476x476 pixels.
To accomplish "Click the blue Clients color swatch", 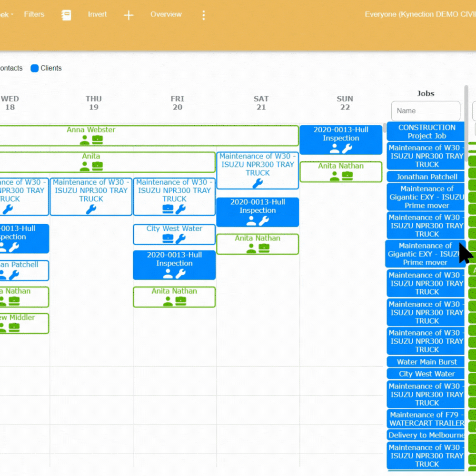I will pos(35,68).
